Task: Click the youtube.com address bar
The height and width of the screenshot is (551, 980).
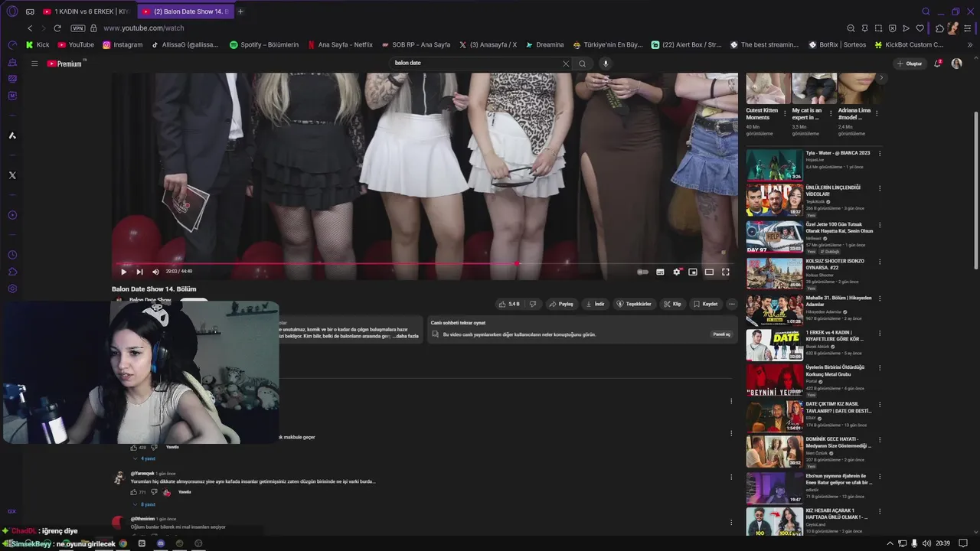Action: tap(144, 28)
